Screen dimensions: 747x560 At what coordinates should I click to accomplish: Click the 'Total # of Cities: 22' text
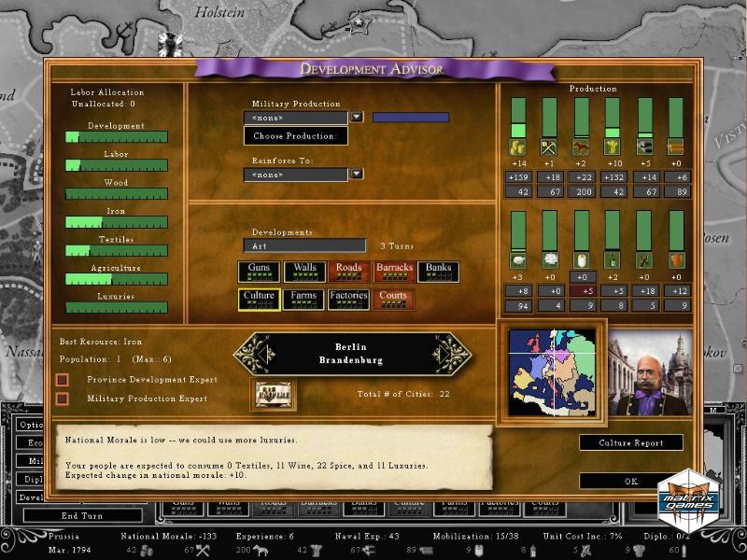coord(403,394)
